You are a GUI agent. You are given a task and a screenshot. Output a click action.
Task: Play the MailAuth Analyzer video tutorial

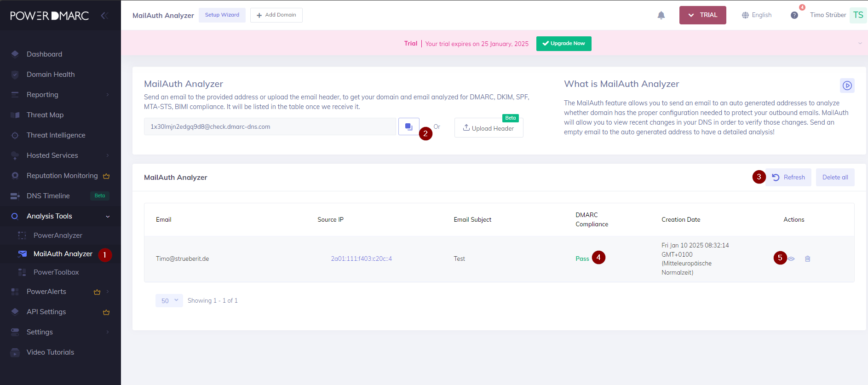click(x=847, y=86)
